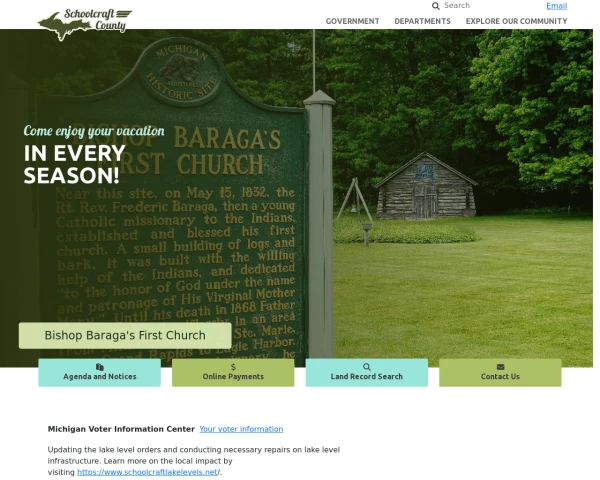Click the magnifier icon above Land Record Search
The image size is (600, 480).
coord(367,367)
